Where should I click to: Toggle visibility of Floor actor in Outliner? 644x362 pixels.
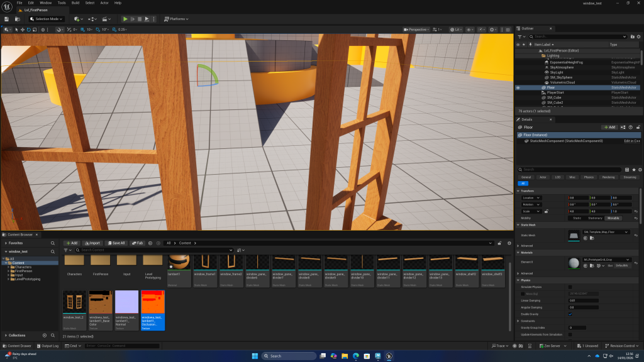[518, 87]
